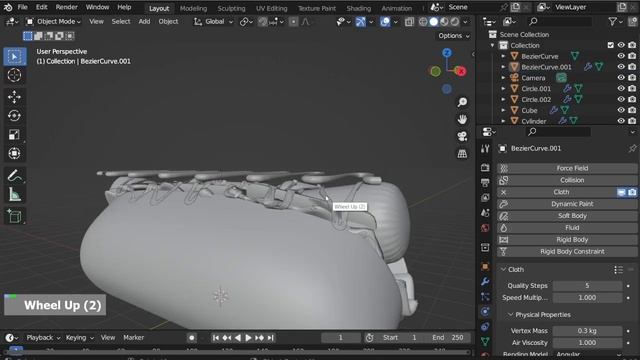Hide BezierCurve.001 with eye icon
Viewport: 640px width, 360px height.
coord(621,67)
